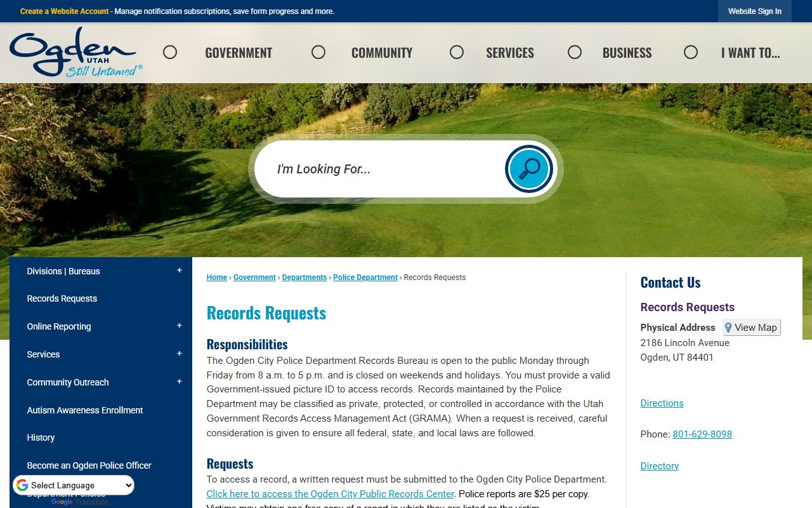Click the circle icon beside Government
This screenshot has width=812, height=508.
click(170, 52)
